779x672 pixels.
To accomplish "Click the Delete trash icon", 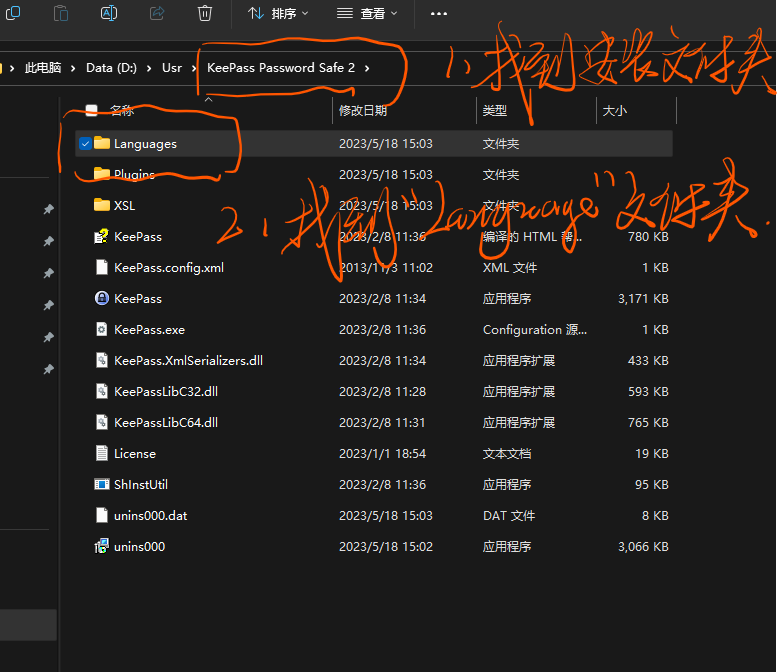I will click(205, 13).
